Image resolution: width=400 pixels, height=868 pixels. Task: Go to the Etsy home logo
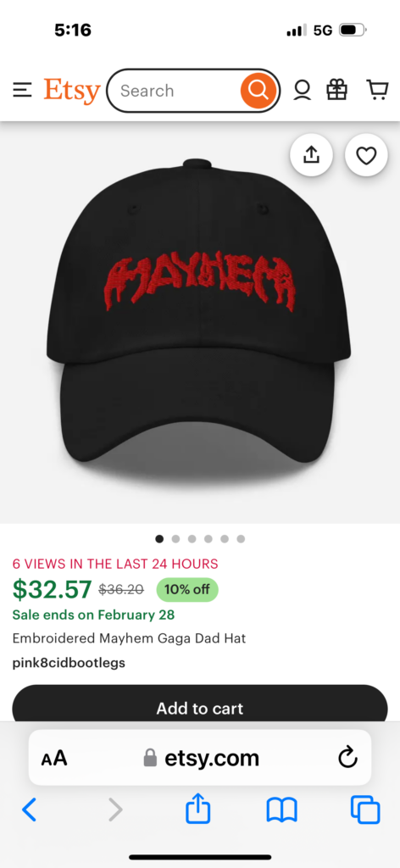[72, 90]
